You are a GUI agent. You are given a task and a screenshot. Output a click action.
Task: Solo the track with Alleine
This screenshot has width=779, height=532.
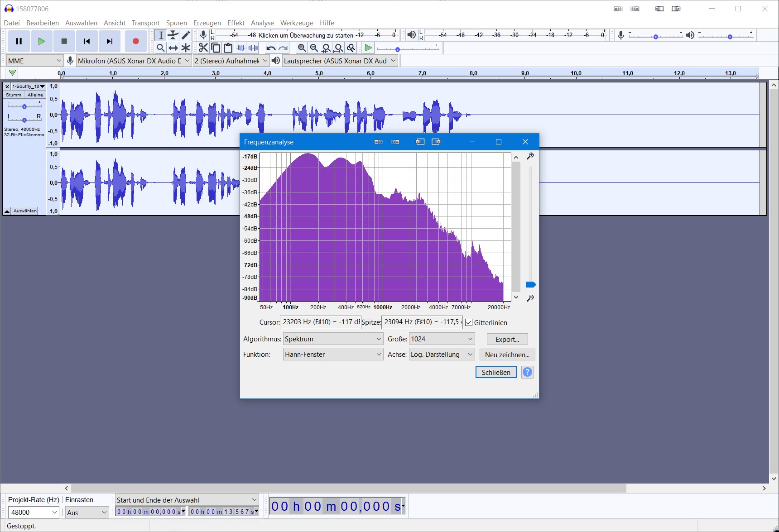pyautogui.click(x=35, y=95)
